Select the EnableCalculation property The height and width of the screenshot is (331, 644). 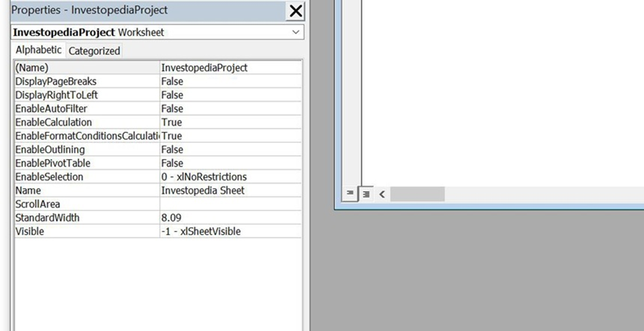point(87,122)
